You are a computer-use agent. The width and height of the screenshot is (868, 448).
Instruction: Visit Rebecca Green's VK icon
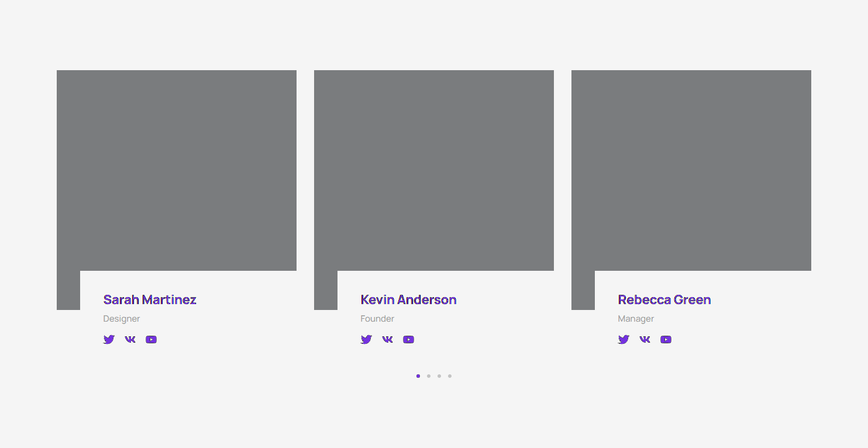[x=645, y=339]
